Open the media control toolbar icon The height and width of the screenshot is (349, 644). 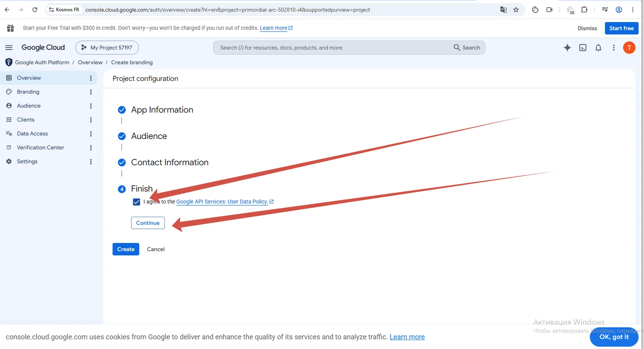pyautogui.click(x=605, y=10)
